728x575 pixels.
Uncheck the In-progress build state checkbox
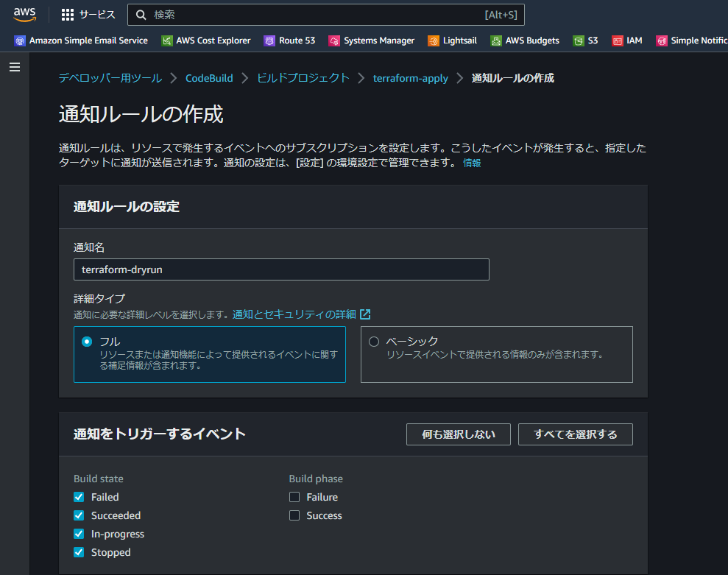pos(79,534)
